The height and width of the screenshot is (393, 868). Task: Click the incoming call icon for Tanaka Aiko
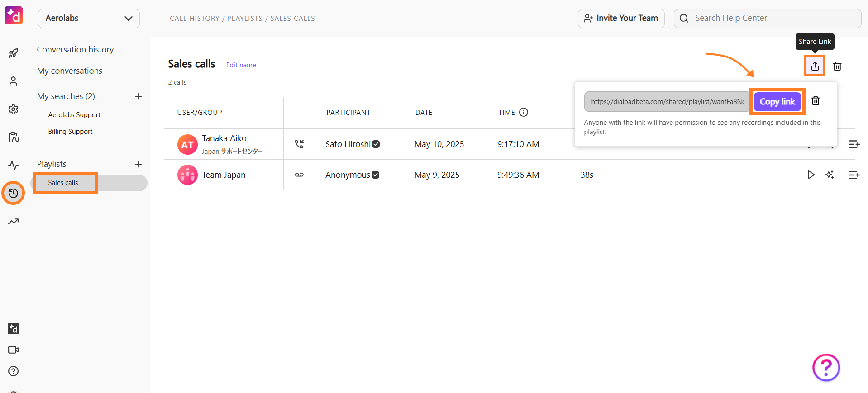point(299,144)
